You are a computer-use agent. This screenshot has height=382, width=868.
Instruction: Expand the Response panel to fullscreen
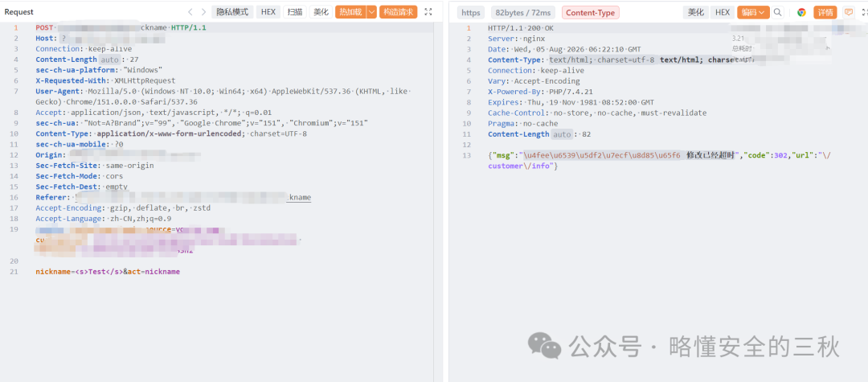[865, 12]
